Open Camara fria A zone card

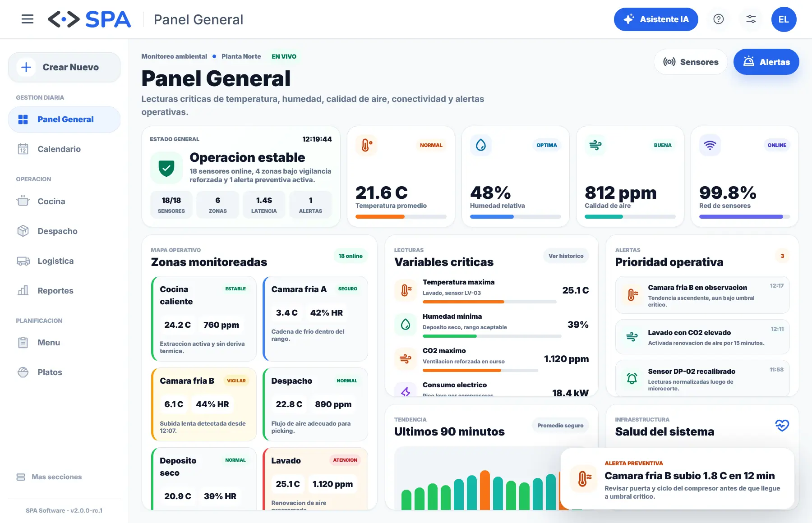[x=315, y=319]
